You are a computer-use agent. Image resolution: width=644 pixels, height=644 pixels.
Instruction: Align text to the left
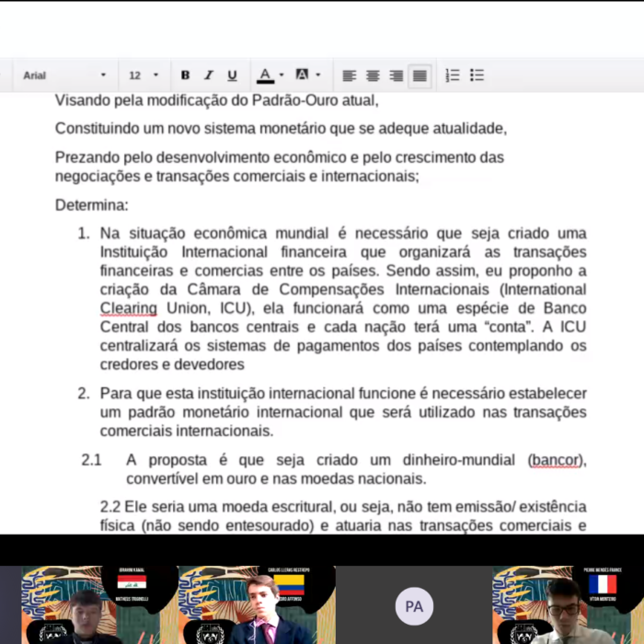(349, 75)
